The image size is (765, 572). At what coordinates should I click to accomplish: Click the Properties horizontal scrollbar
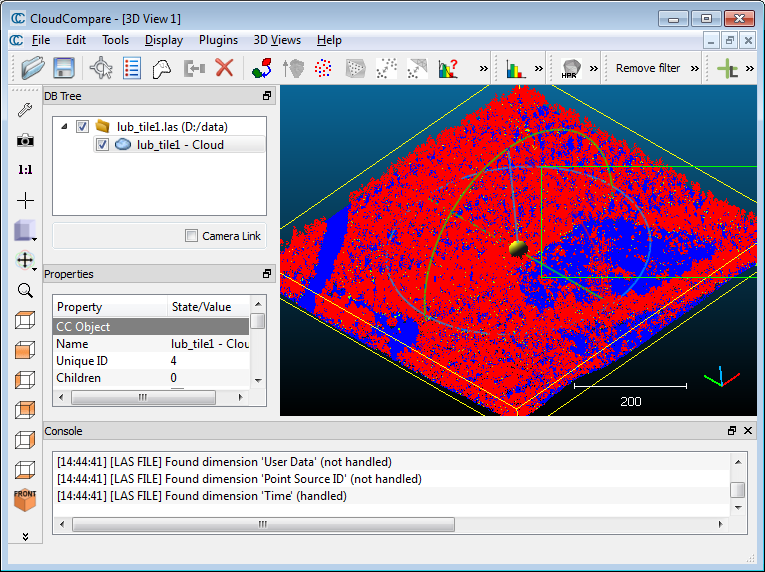click(143, 397)
